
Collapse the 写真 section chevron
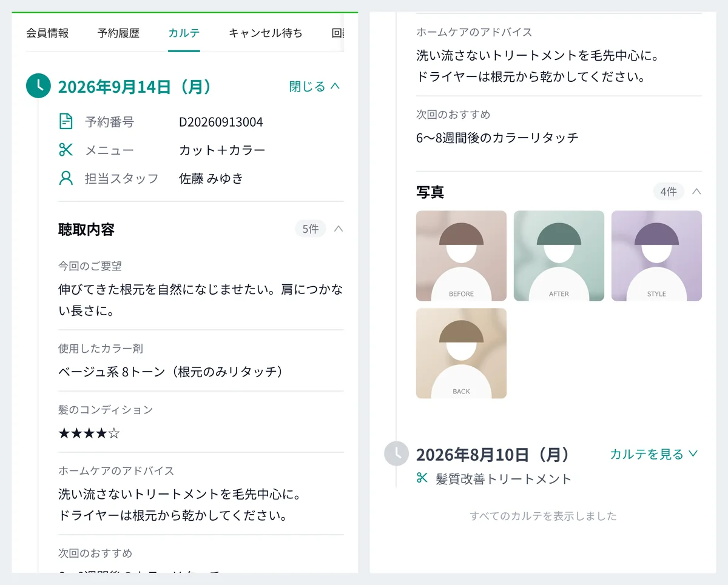click(696, 192)
